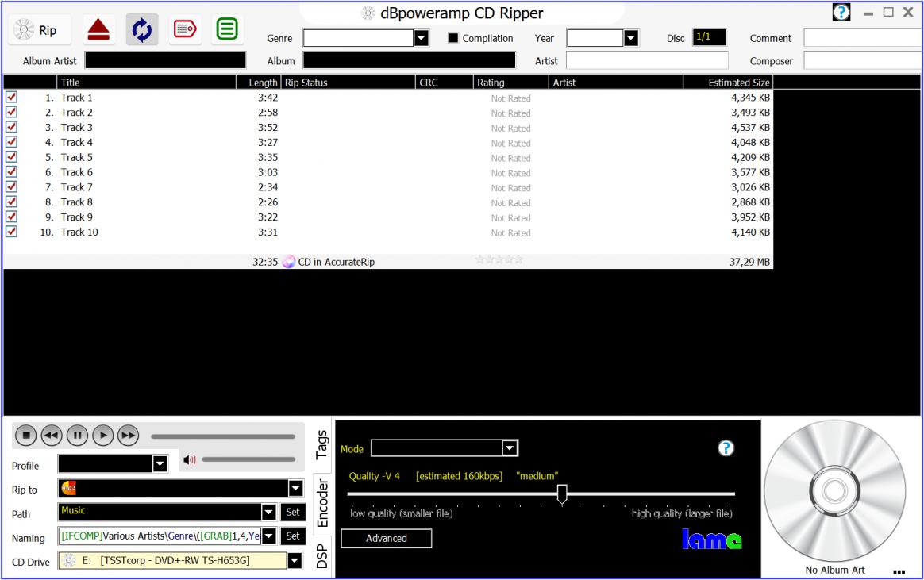The image size is (924, 580).
Task: Enable the Compilation checkbox
Action: [453, 38]
